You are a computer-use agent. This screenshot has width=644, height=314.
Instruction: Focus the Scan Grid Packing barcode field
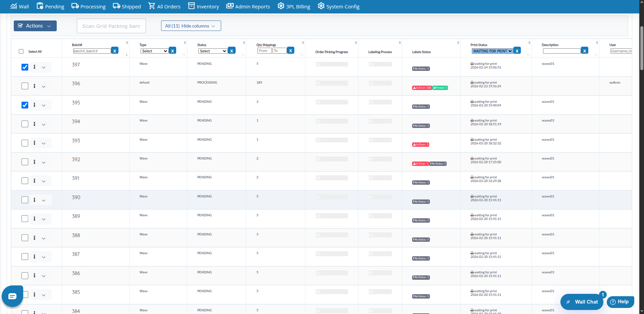point(111,26)
